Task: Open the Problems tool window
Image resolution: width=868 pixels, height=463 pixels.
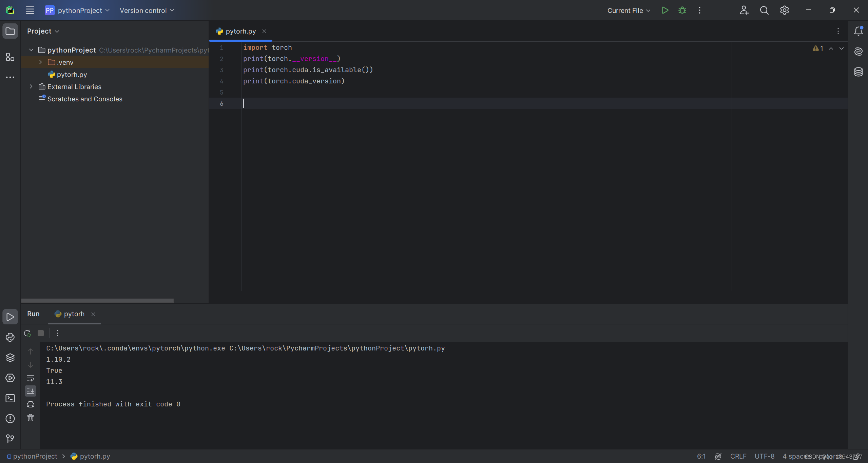Action: 10,419
